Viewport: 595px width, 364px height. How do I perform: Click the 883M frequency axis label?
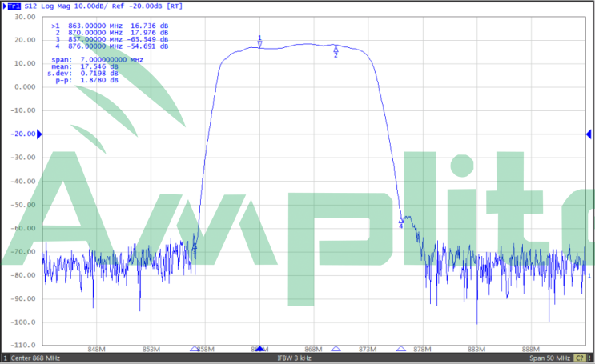[476, 350]
